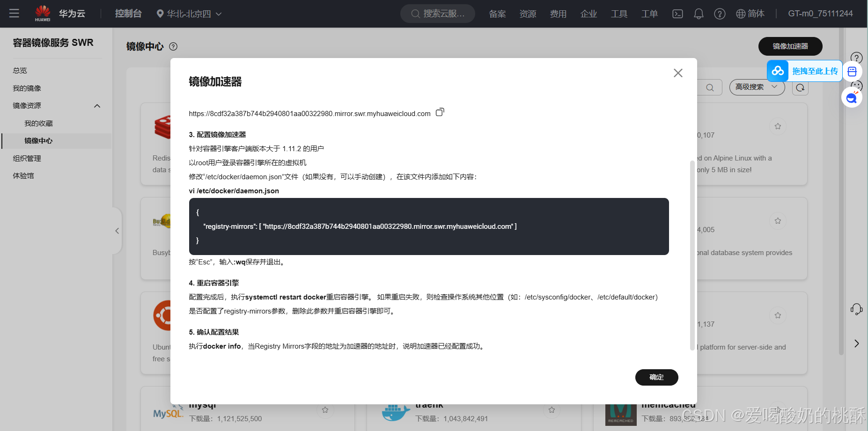The width and height of the screenshot is (868, 431).
Task: Go to 总览 in the sidebar
Action: point(20,71)
